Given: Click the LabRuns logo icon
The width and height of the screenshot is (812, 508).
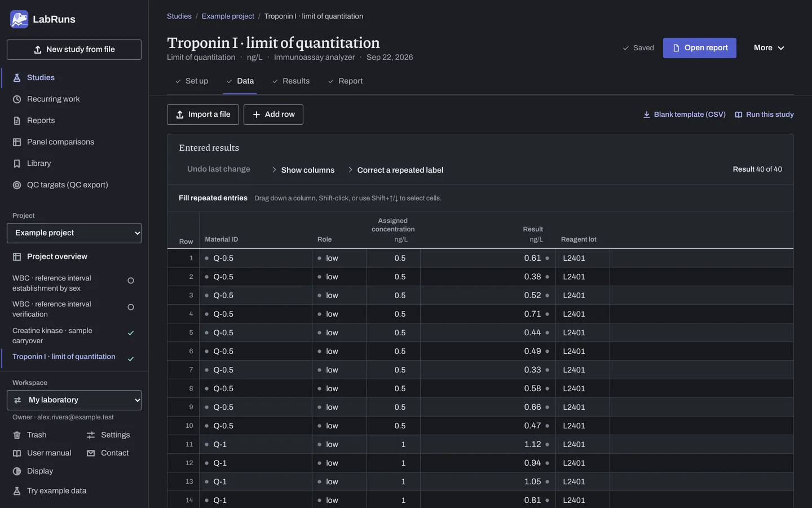Looking at the screenshot, I should click(x=19, y=19).
